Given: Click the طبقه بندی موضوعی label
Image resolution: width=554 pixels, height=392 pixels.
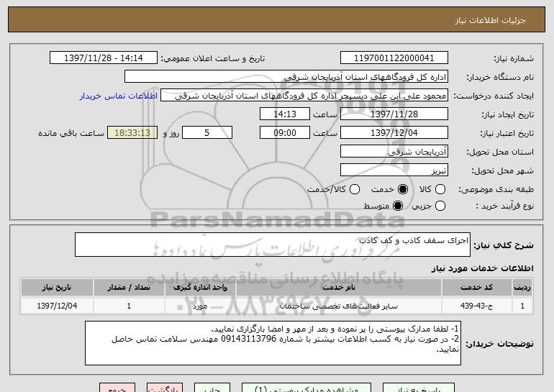Looking at the screenshot, I should click(496, 190).
